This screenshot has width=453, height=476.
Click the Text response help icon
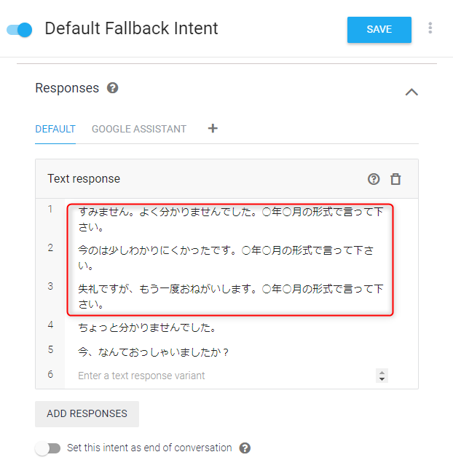(x=374, y=179)
